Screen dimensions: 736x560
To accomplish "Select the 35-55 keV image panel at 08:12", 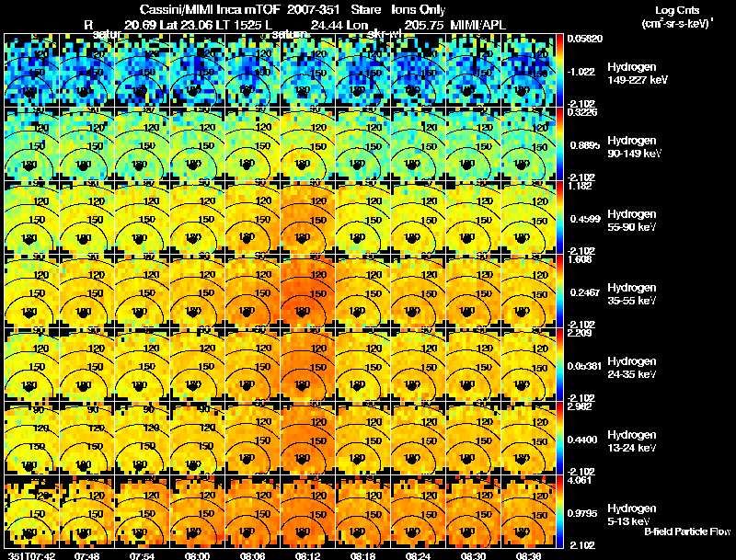I will [308, 291].
